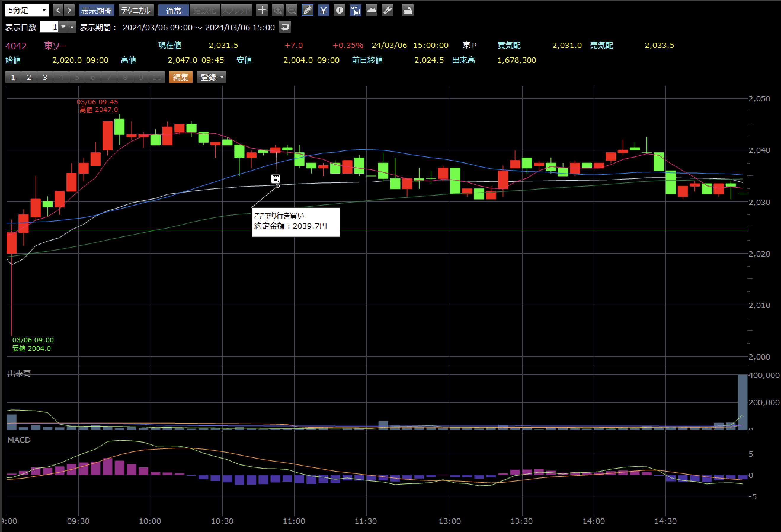This screenshot has width=781, height=532.
Task: Switch to chart preset tab 2
Action: [x=29, y=77]
